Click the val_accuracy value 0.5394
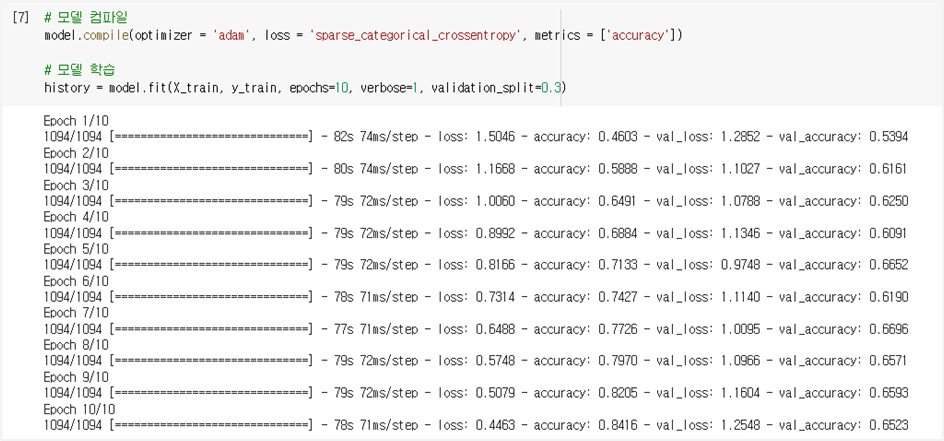 coord(889,137)
